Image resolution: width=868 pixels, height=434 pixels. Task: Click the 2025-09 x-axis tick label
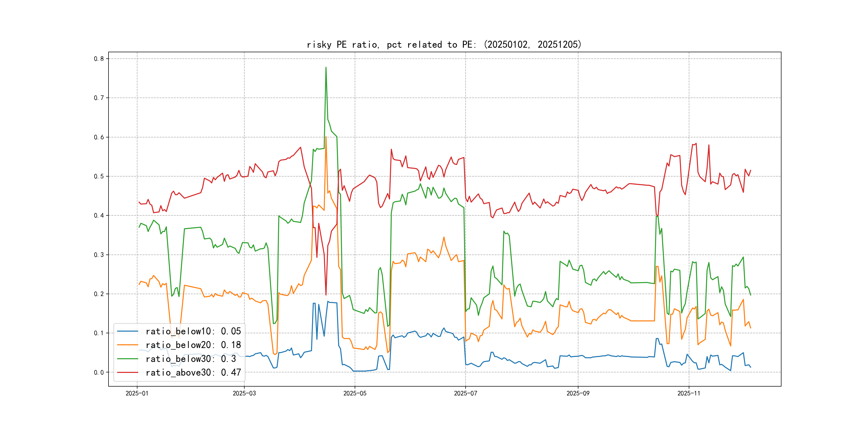tap(578, 393)
